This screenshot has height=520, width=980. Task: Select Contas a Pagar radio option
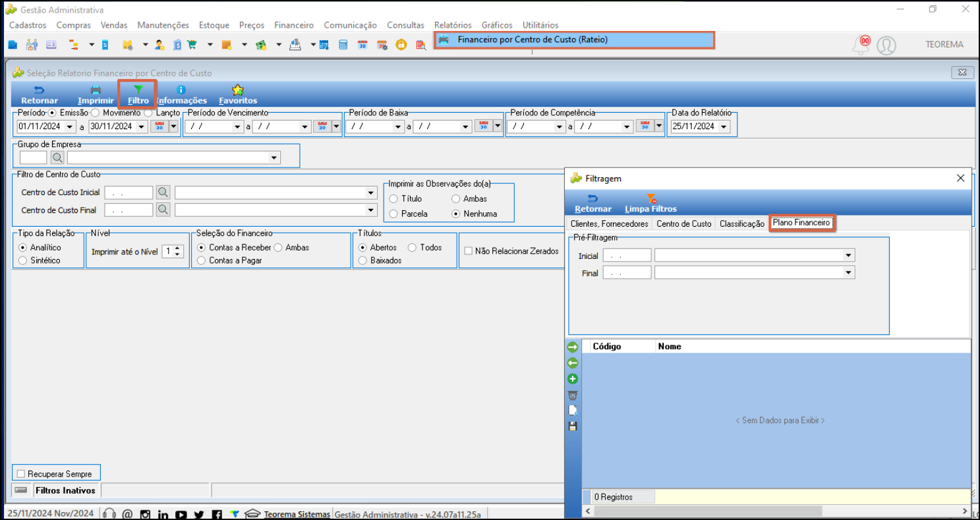click(x=202, y=260)
